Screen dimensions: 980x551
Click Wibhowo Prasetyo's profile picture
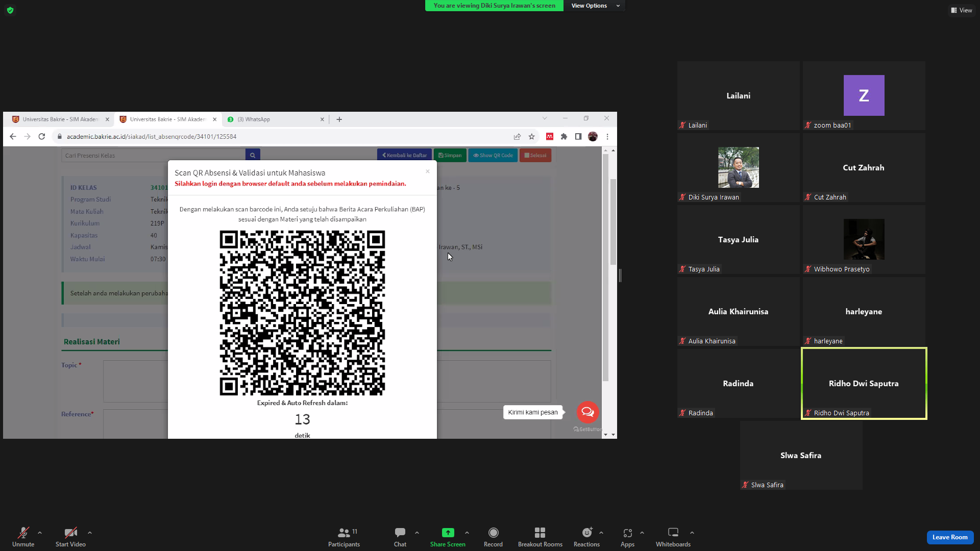coord(864,239)
